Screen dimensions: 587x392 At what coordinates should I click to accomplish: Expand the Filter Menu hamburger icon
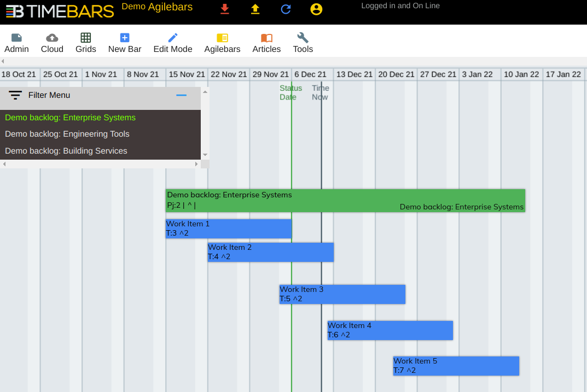pyautogui.click(x=15, y=95)
